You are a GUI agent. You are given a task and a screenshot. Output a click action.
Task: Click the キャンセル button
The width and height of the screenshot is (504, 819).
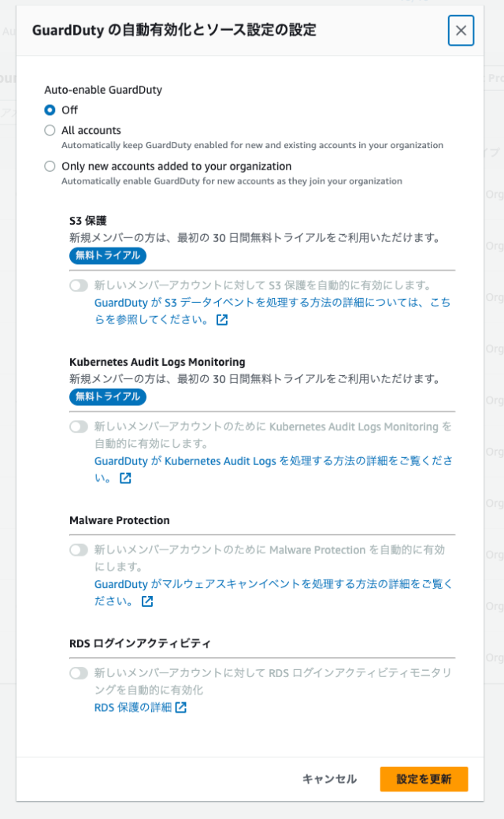point(330,779)
